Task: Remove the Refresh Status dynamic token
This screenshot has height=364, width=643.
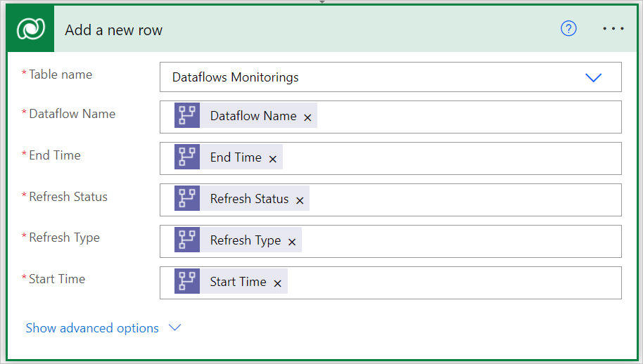Action: pos(300,200)
